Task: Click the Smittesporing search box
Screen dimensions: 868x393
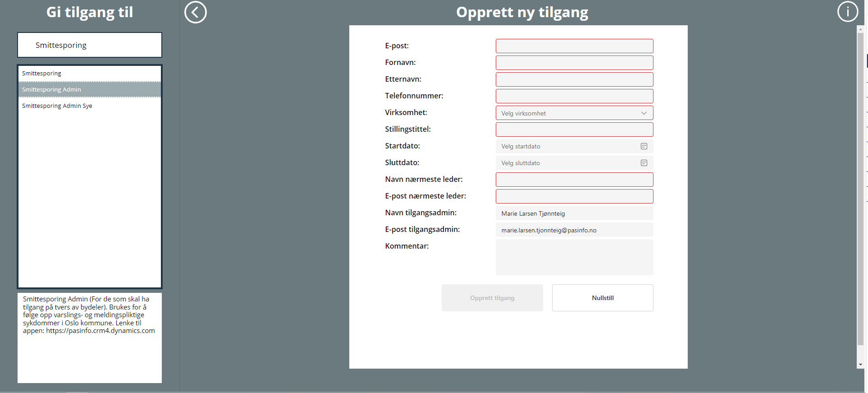Action: (x=90, y=45)
